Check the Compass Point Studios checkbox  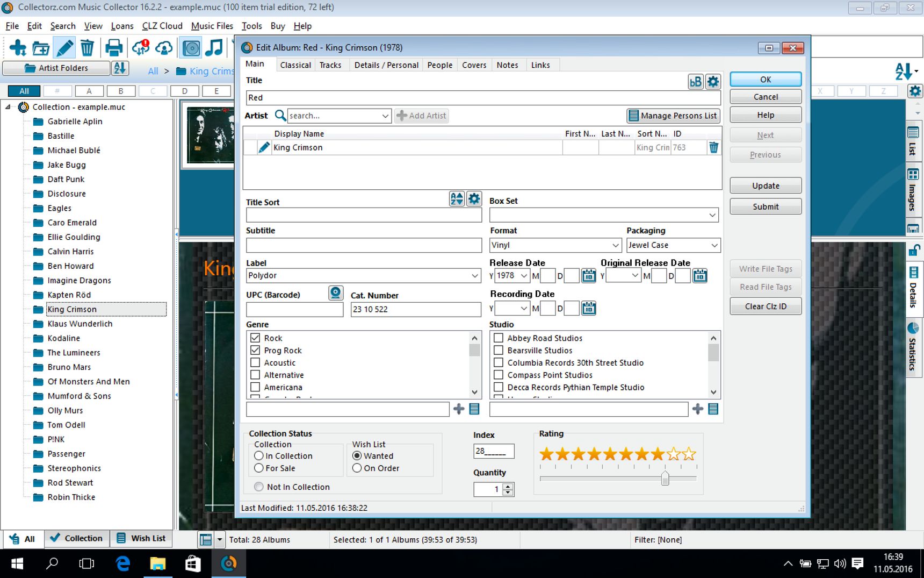499,375
